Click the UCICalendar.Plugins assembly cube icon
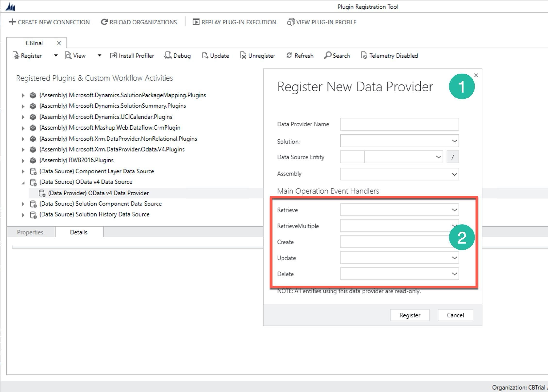The height and width of the screenshot is (392, 548). tap(33, 117)
